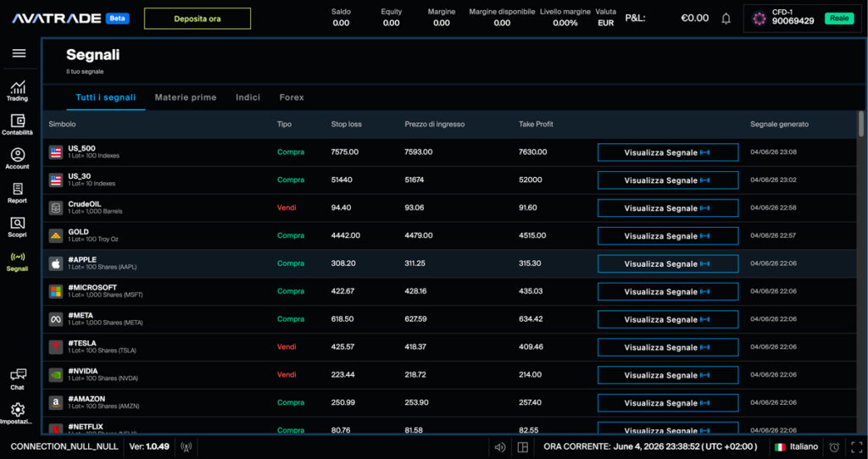The width and height of the screenshot is (868, 459).
Task: Switch to Materie prime tab
Action: click(x=186, y=97)
